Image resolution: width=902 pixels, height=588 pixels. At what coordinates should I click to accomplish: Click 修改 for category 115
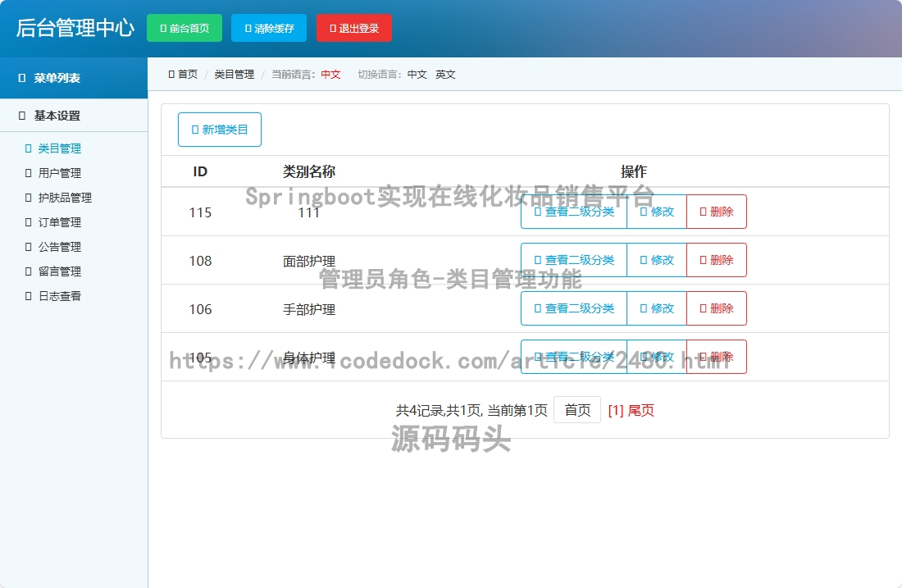tap(657, 212)
